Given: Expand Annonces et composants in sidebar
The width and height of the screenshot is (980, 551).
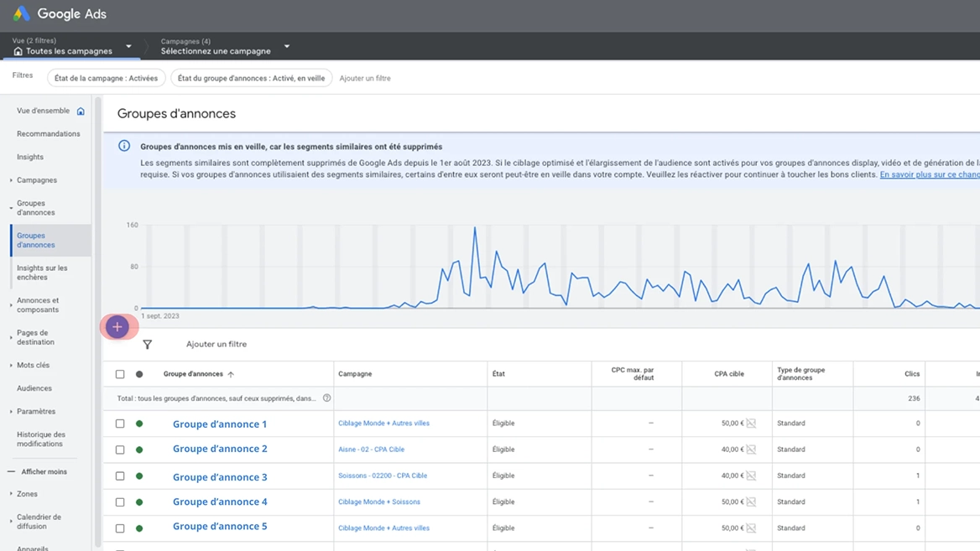Looking at the screenshot, I should click(11, 305).
